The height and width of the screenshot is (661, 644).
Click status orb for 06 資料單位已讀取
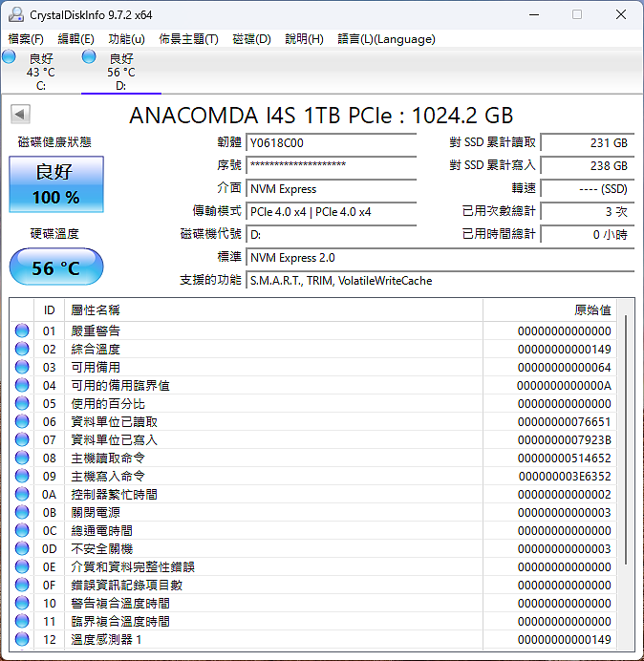(22, 421)
